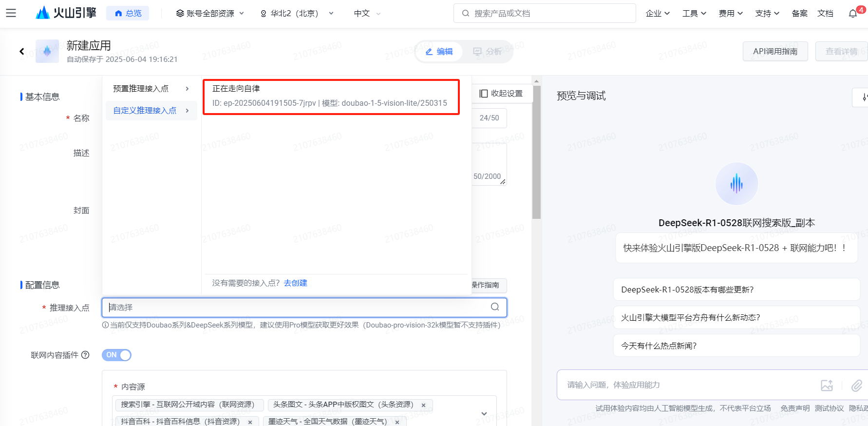The width and height of the screenshot is (868, 426).
Task: Open the 费用 menu
Action: point(730,13)
